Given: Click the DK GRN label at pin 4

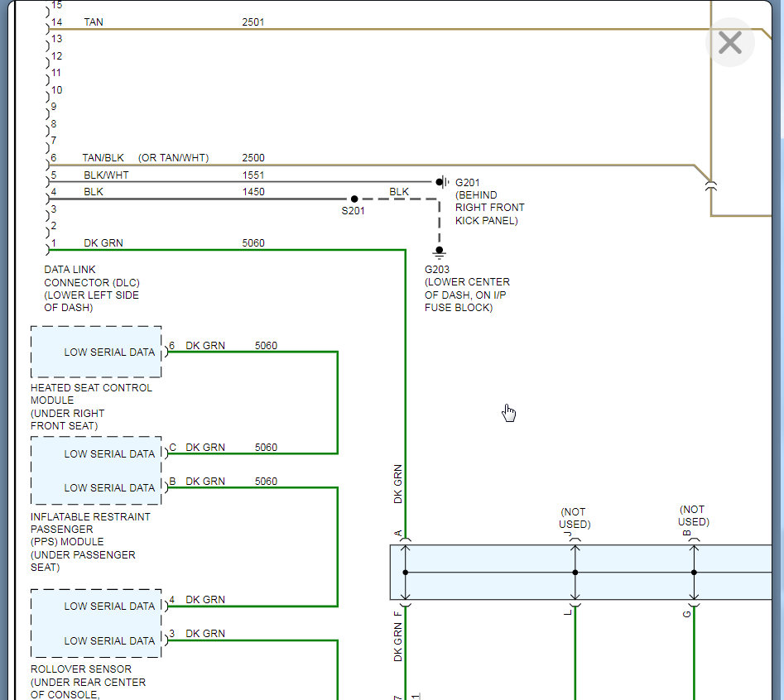Looking at the screenshot, I should point(205,600).
